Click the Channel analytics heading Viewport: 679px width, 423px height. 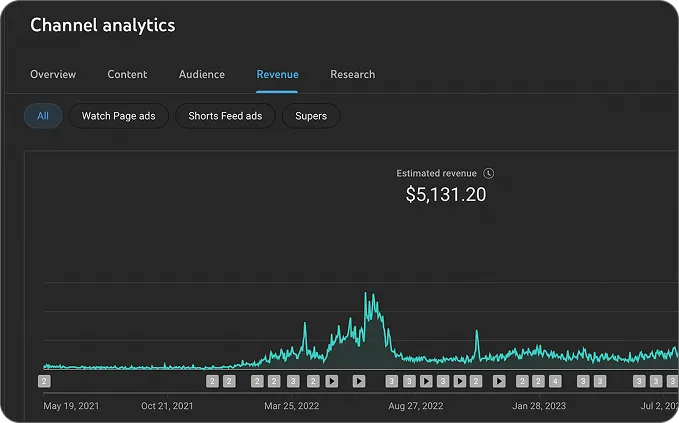tap(103, 25)
